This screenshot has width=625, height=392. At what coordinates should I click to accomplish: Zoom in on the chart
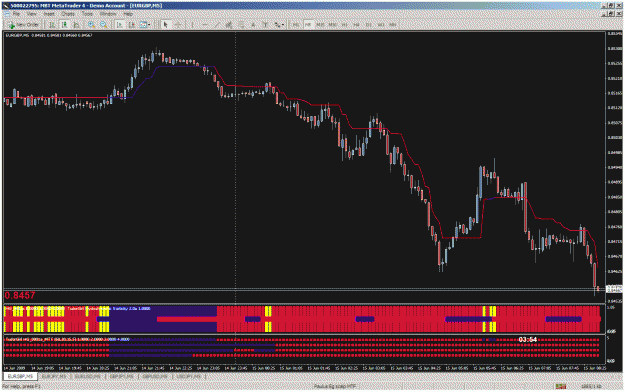click(91, 25)
